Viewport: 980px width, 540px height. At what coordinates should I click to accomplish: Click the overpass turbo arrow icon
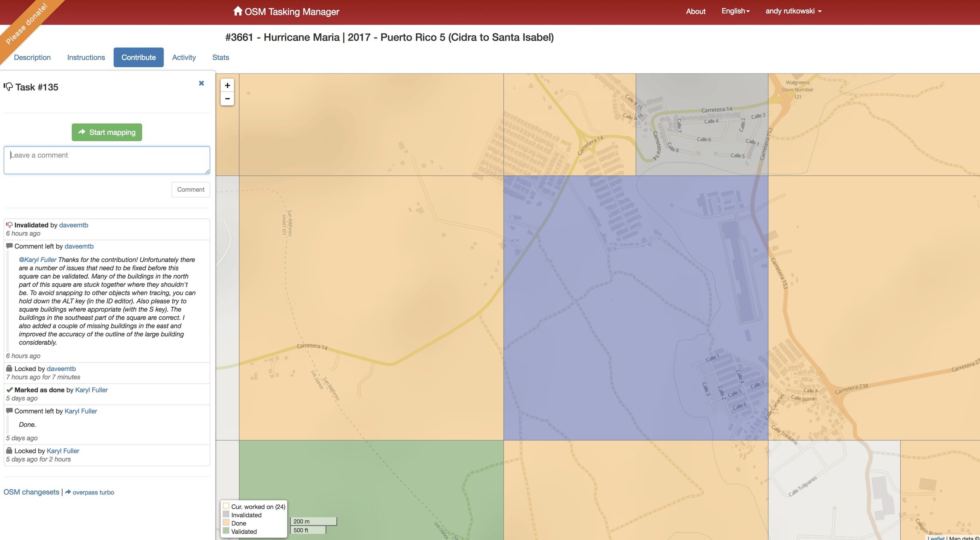pyautogui.click(x=68, y=492)
